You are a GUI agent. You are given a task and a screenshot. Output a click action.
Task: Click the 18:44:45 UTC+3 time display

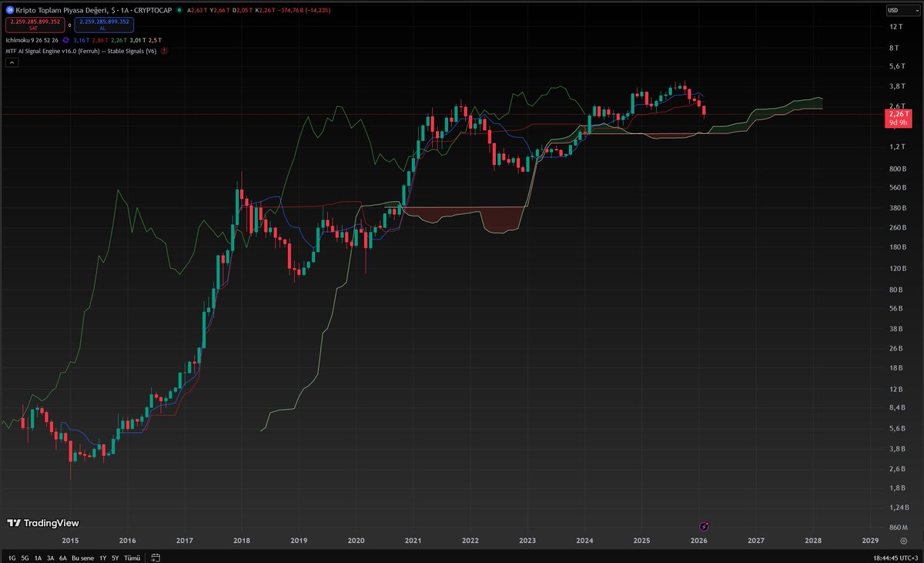[894, 557]
